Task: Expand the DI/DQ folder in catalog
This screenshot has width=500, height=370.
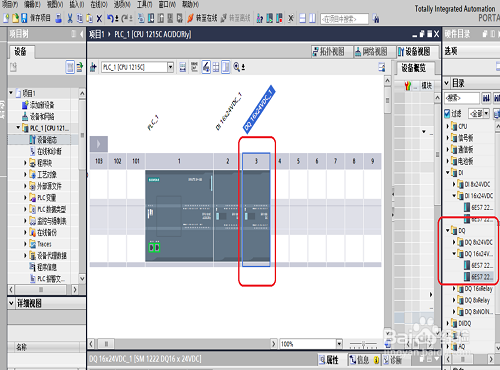Action: click(x=448, y=323)
